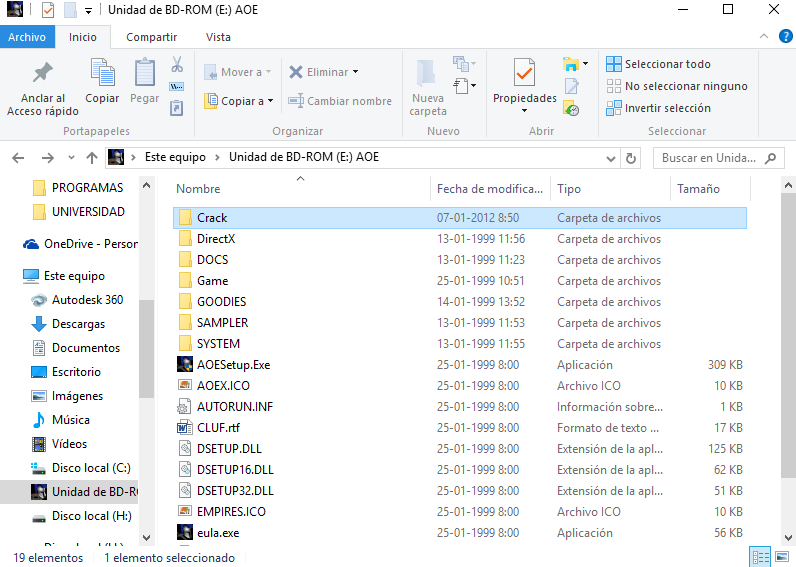Open OneDrive - Personal in the sidebar
The width and height of the screenshot is (796, 567).
tap(80, 244)
